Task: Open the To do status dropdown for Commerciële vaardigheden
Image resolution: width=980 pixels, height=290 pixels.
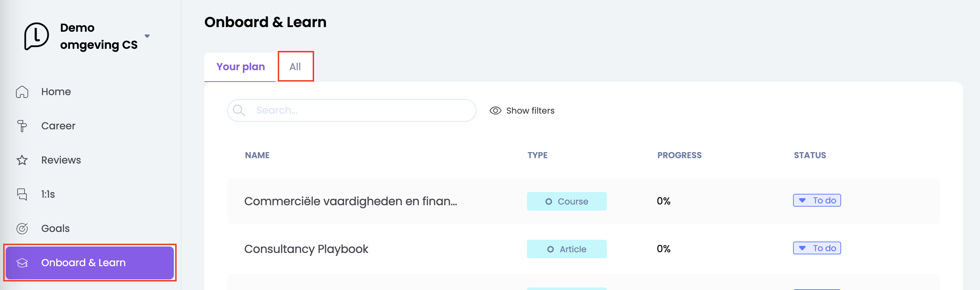Action: [817, 201]
